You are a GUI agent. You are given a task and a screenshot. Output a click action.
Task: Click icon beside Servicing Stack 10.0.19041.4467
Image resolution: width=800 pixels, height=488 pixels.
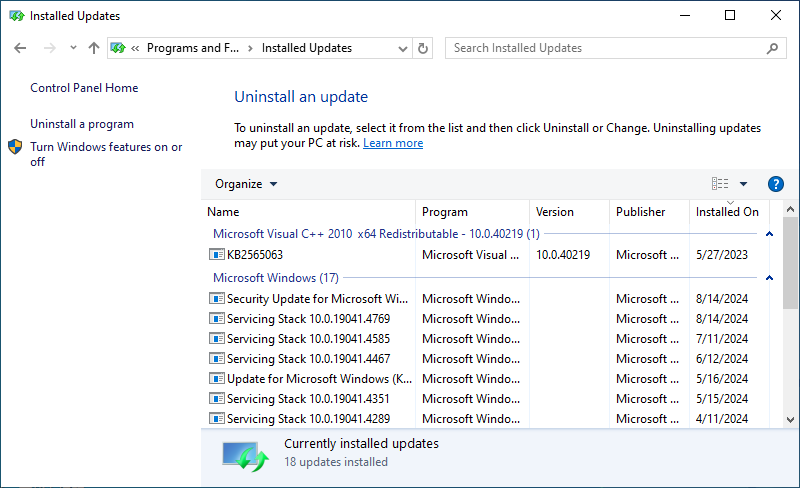[x=216, y=358]
